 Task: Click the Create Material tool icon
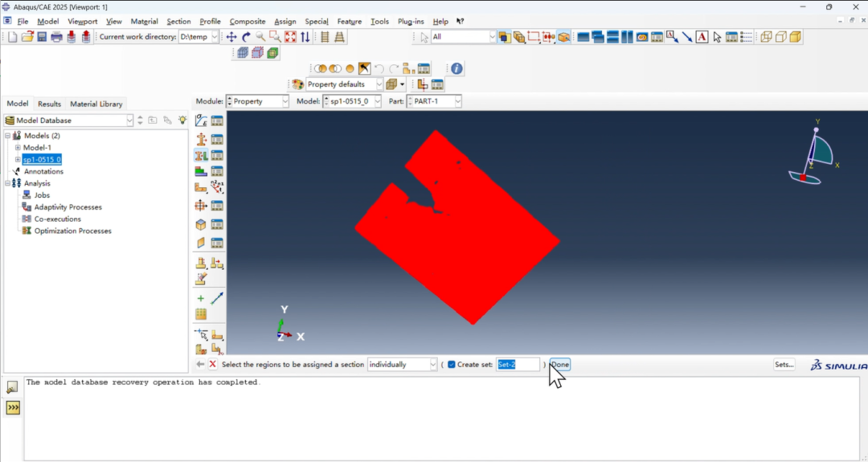pos(201,121)
